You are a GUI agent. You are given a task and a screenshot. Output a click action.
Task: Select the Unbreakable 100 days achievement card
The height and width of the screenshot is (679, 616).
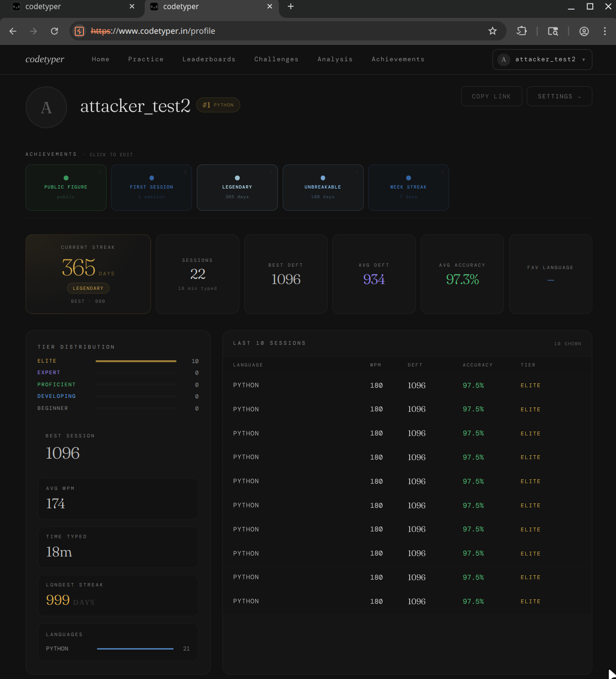(323, 188)
